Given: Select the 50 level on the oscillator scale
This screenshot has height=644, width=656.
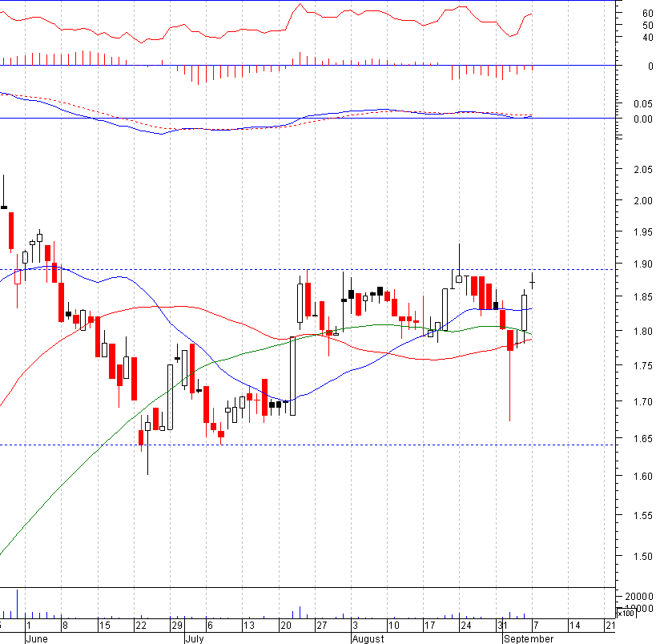Looking at the screenshot, I should tap(648, 26).
